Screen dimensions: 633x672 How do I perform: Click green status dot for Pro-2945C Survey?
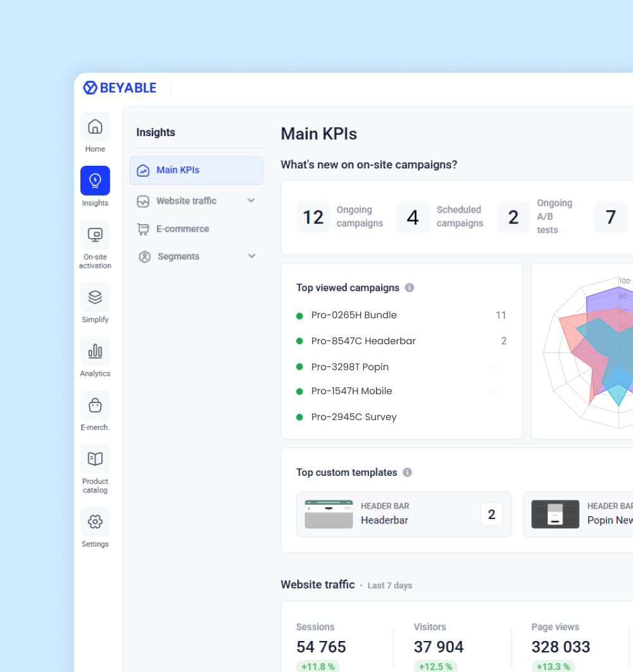click(300, 418)
